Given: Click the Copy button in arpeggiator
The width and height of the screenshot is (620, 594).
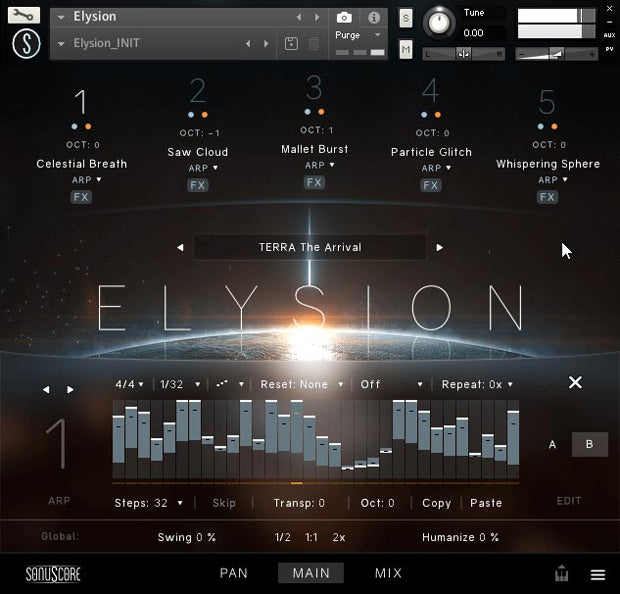Looking at the screenshot, I should [x=436, y=503].
